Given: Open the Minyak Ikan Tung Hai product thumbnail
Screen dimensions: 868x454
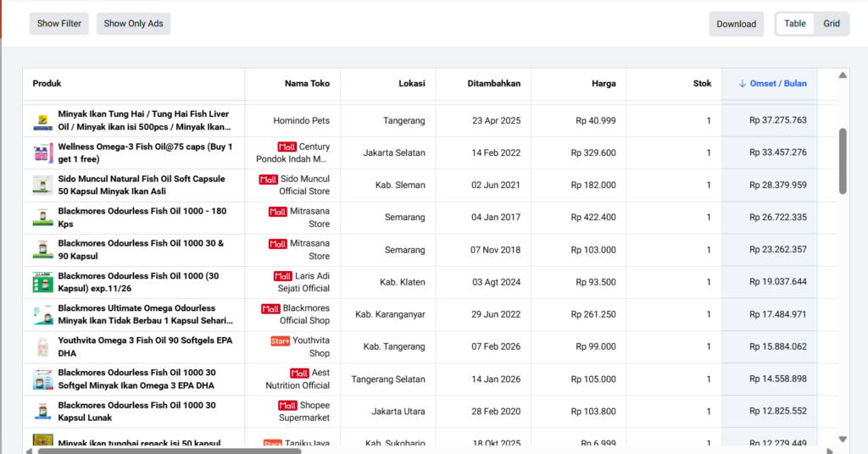Looking at the screenshot, I should [42, 120].
